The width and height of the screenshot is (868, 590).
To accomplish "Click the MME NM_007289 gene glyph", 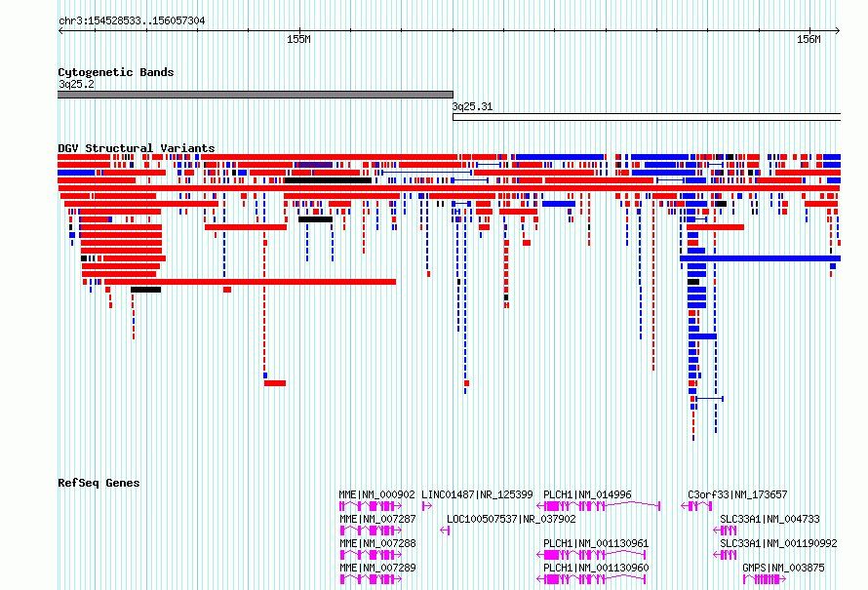I will pos(371,579).
